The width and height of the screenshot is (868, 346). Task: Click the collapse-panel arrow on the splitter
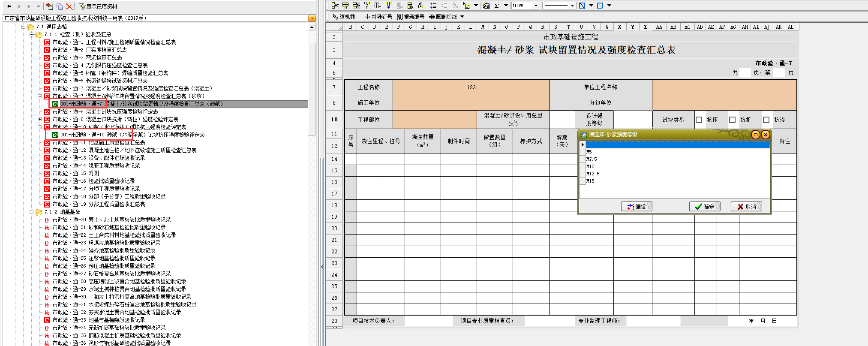[322, 267]
